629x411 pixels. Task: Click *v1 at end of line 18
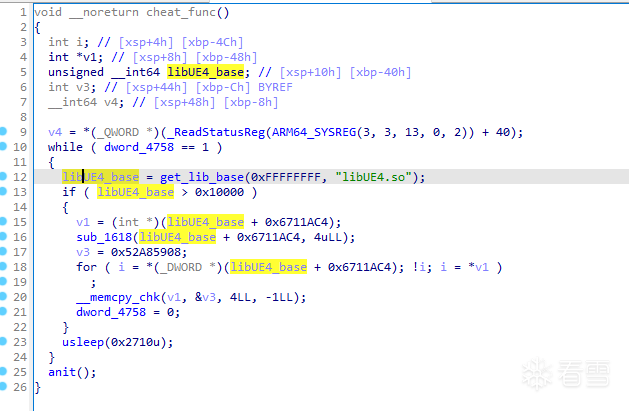(478, 267)
